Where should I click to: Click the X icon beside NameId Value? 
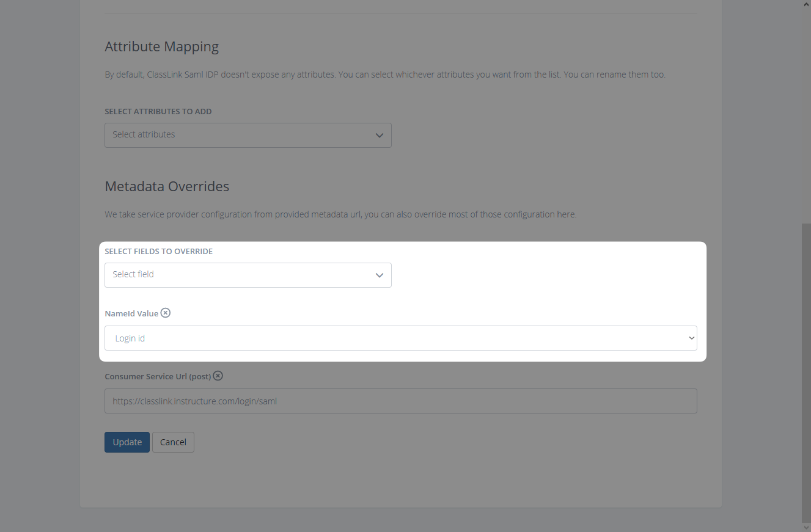pos(165,313)
